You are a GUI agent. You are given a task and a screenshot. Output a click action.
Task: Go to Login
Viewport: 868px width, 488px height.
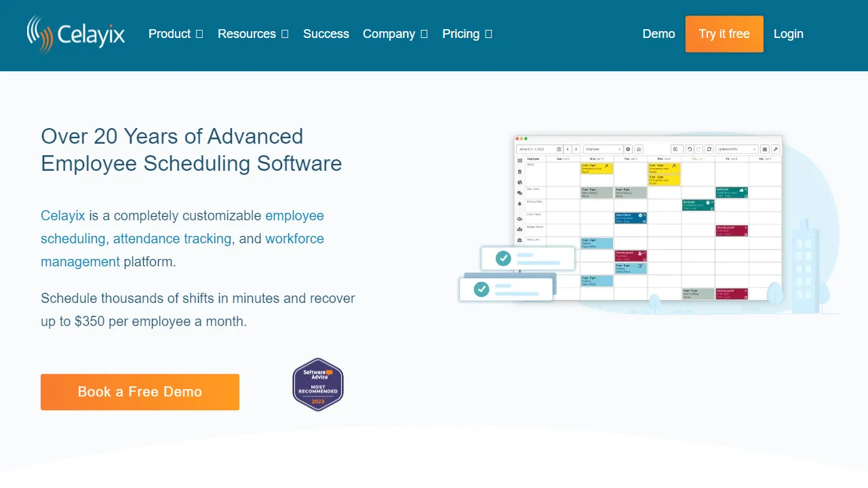789,34
